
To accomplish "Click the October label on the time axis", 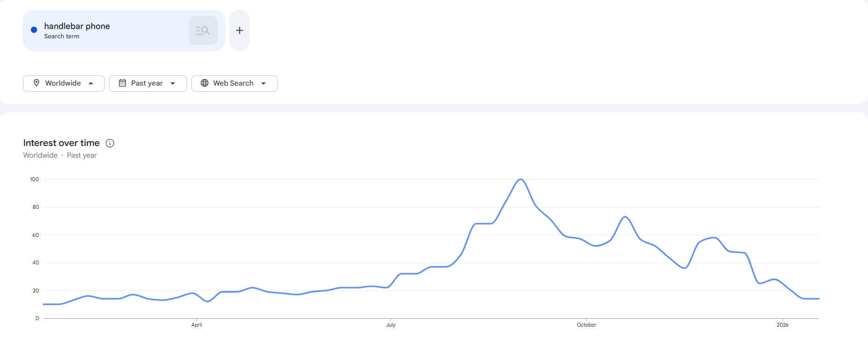I will 586,325.
